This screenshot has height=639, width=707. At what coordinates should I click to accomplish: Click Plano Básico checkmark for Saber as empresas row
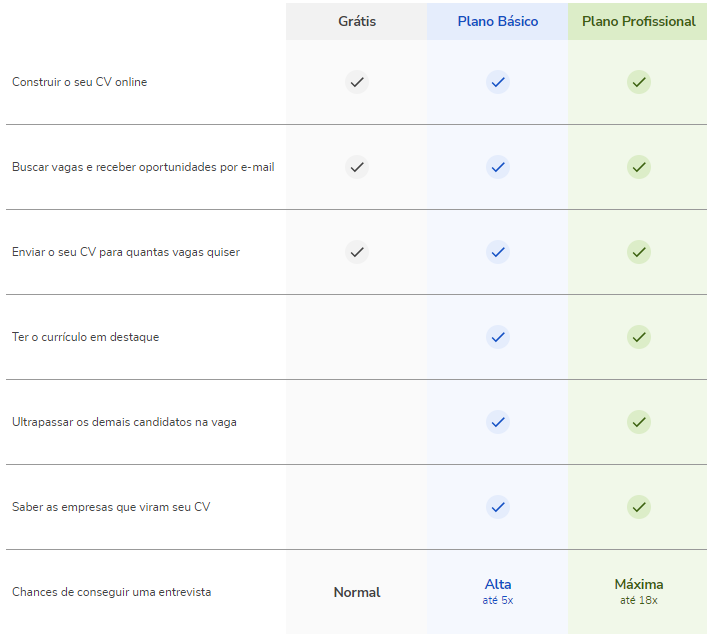(498, 507)
